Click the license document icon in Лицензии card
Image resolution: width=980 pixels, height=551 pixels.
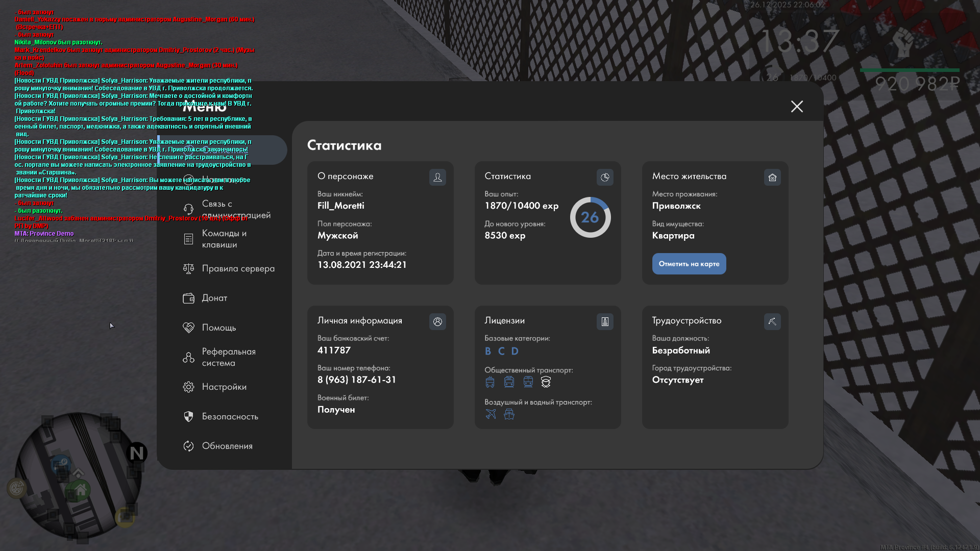coord(605,321)
